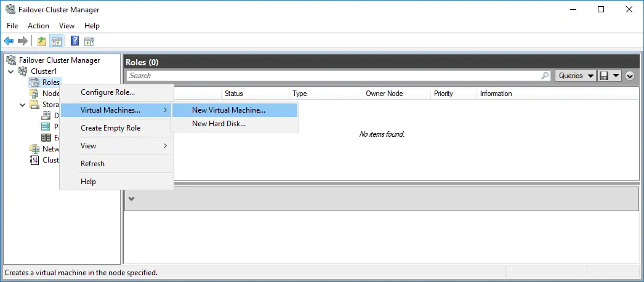644x282 pixels.
Task: Click the Disks icon under Storage
Action: [x=46, y=116]
